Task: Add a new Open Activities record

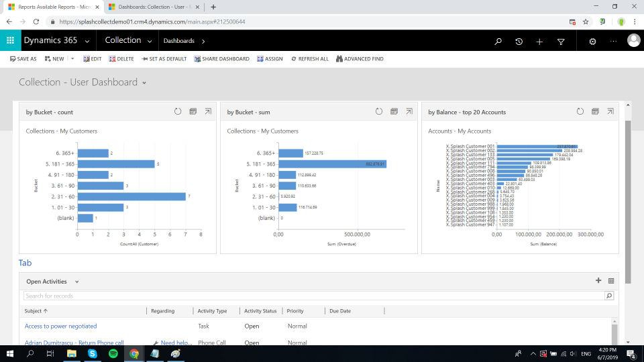Action: pos(598,281)
